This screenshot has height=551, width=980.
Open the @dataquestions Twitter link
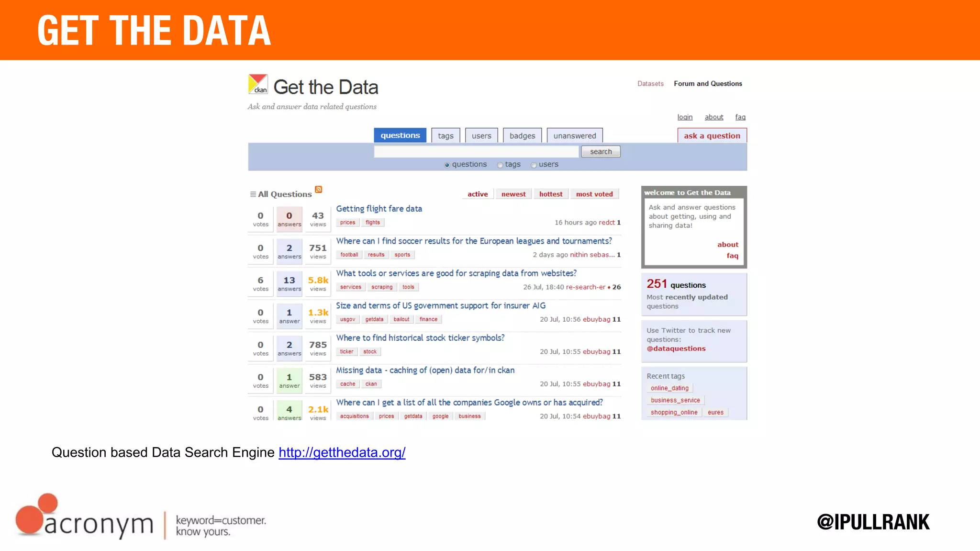(x=676, y=349)
